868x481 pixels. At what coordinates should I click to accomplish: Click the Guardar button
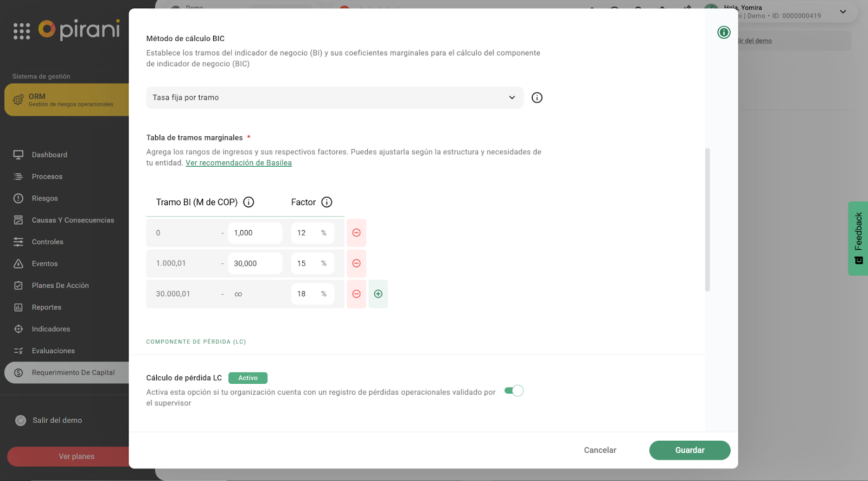coord(690,450)
